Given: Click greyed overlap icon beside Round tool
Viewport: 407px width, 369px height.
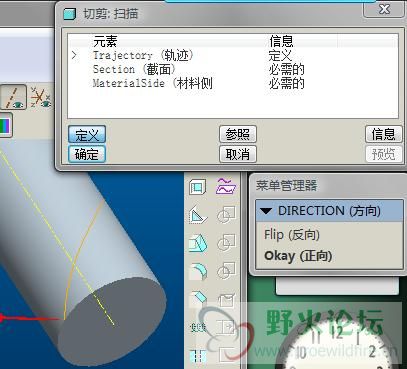Looking at the screenshot, I should click(226, 271).
